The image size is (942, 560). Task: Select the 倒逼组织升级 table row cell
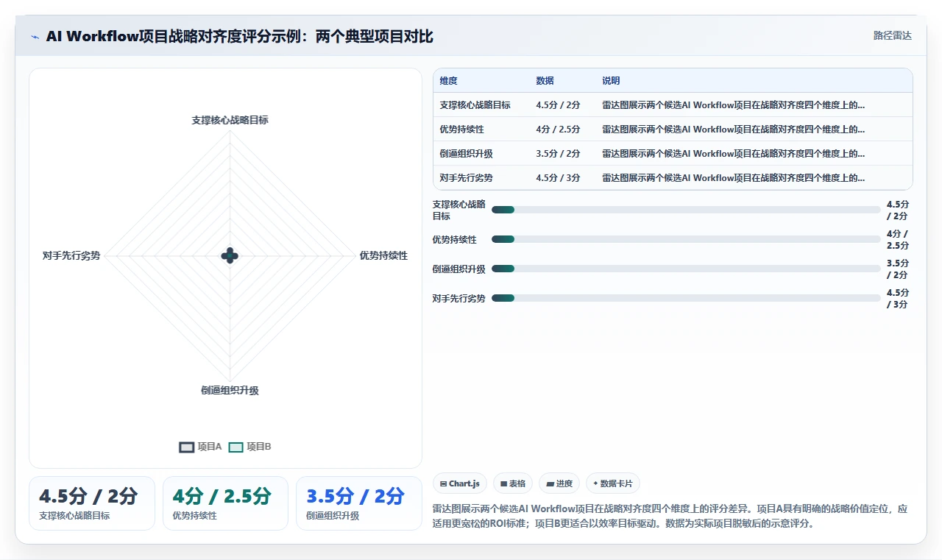point(467,154)
